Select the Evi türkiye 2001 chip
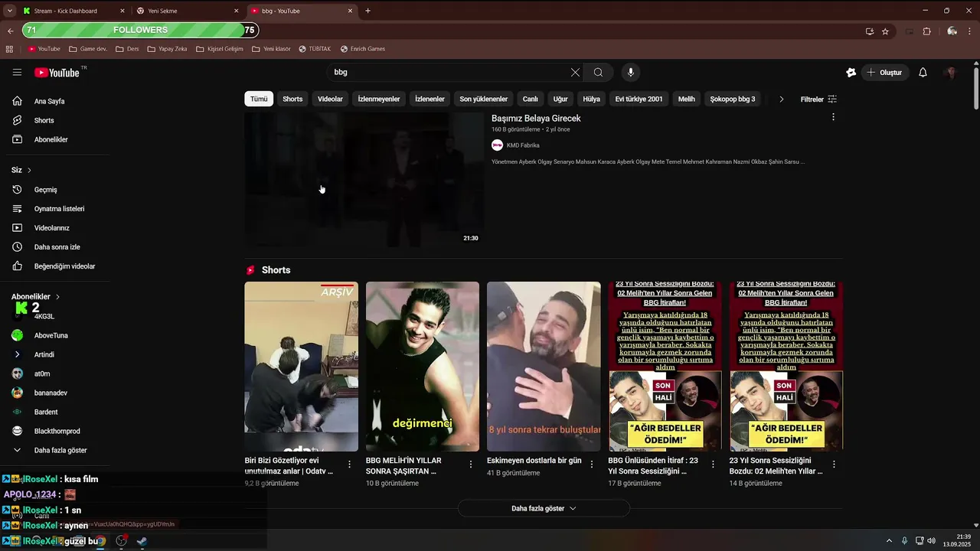This screenshot has width=980, height=551. pos(639,99)
